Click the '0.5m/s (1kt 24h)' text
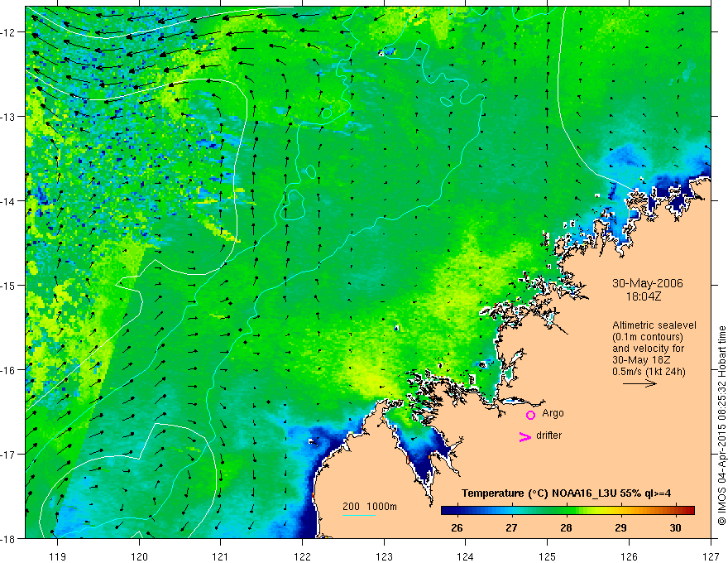The width and height of the screenshot is (728, 563). [649, 372]
